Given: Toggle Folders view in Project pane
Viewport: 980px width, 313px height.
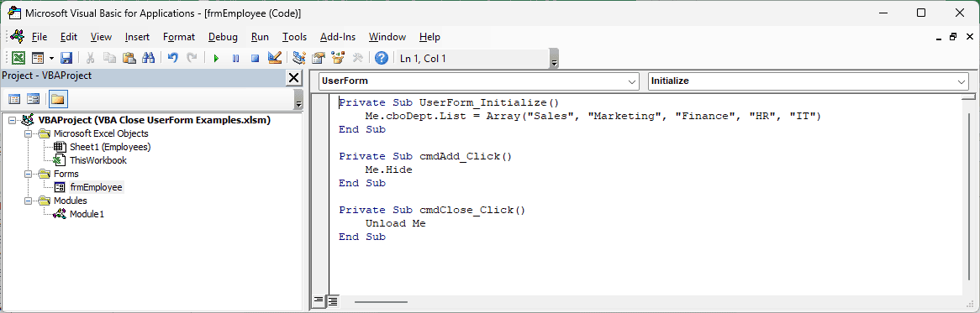Looking at the screenshot, I should [x=57, y=98].
